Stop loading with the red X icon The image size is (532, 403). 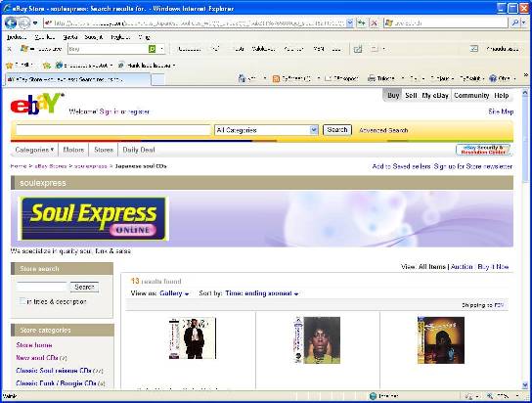click(x=374, y=23)
